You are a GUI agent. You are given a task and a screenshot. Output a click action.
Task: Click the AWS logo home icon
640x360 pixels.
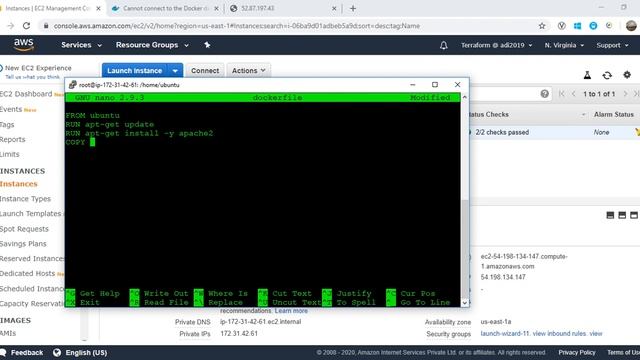click(x=24, y=44)
